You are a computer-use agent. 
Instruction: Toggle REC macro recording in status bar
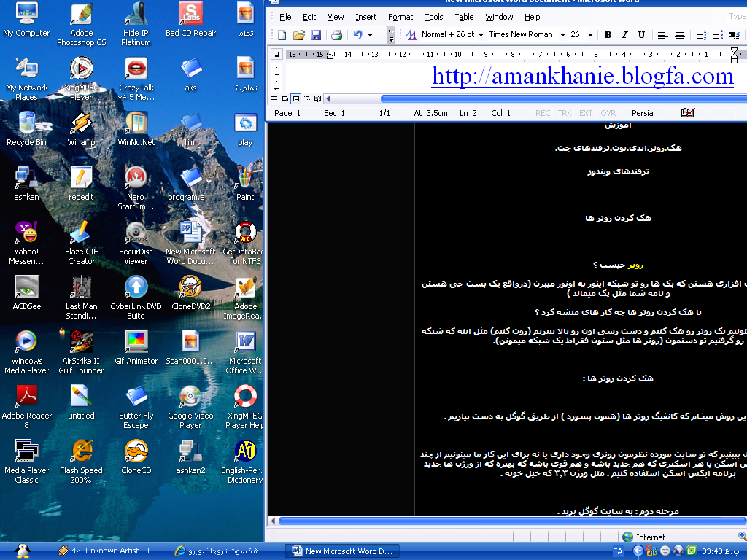click(543, 113)
